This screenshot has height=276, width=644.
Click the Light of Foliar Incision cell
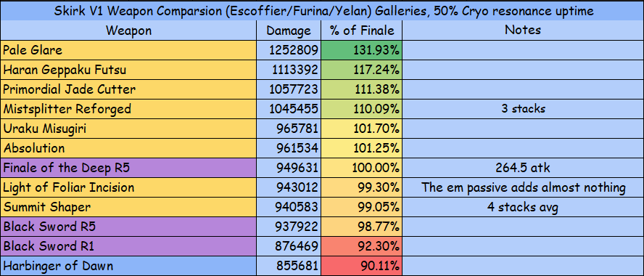click(128, 187)
